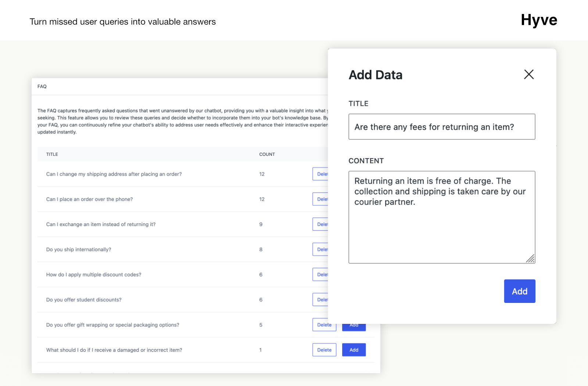Delete the order over the phone question
The width and height of the screenshot is (588, 386).
pyautogui.click(x=320, y=199)
